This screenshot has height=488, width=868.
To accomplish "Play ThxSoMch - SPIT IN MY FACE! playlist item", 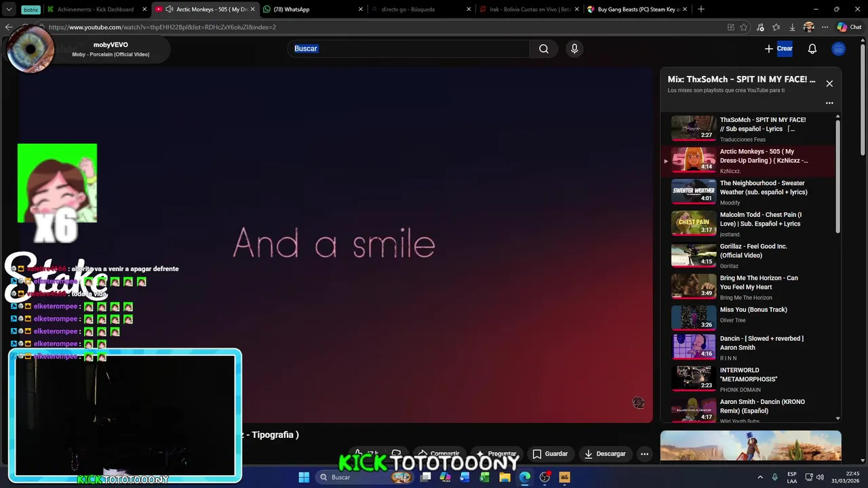I will pos(749,129).
